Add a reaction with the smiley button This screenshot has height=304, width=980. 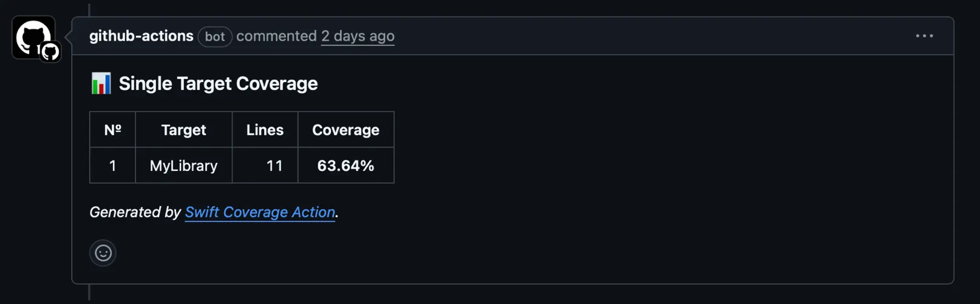103,253
